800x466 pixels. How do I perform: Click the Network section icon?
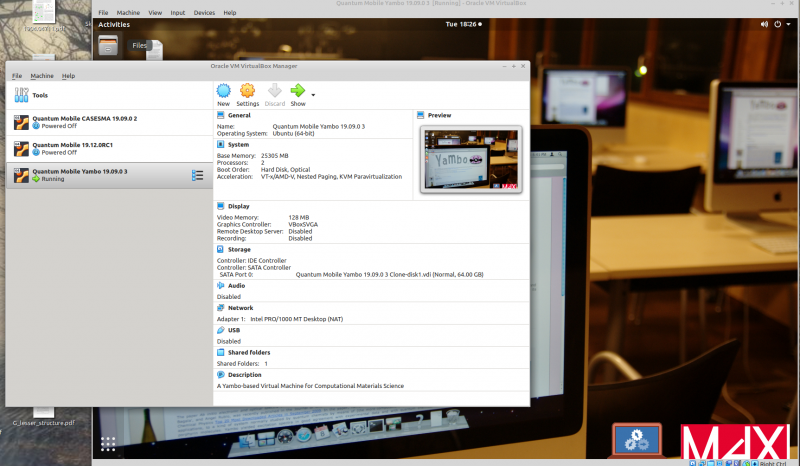(220, 308)
